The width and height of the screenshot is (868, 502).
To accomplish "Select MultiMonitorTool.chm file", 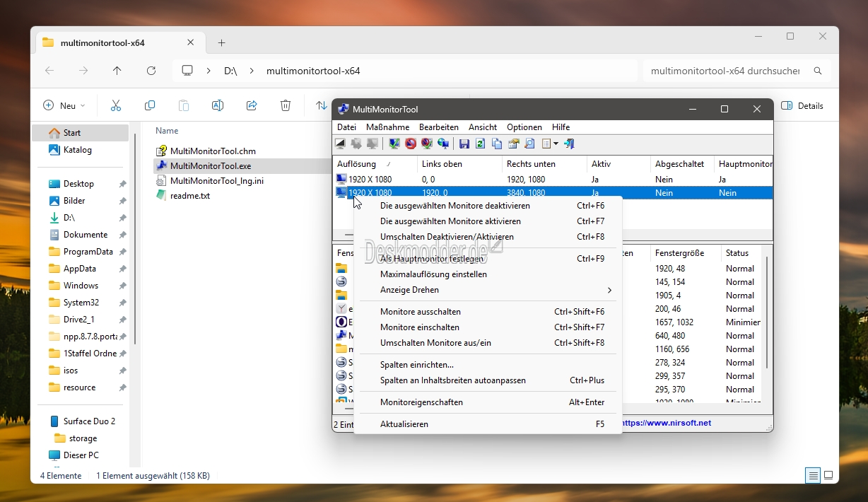I will click(213, 151).
